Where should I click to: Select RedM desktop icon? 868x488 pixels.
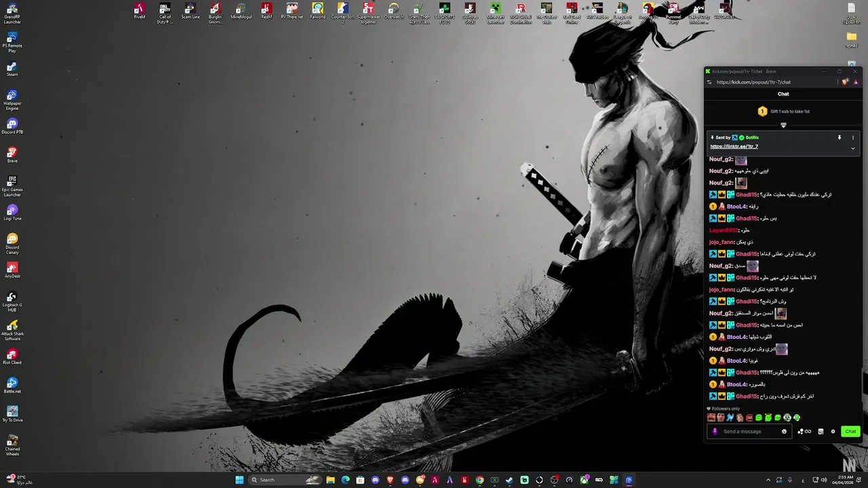pyautogui.click(x=267, y=12)
